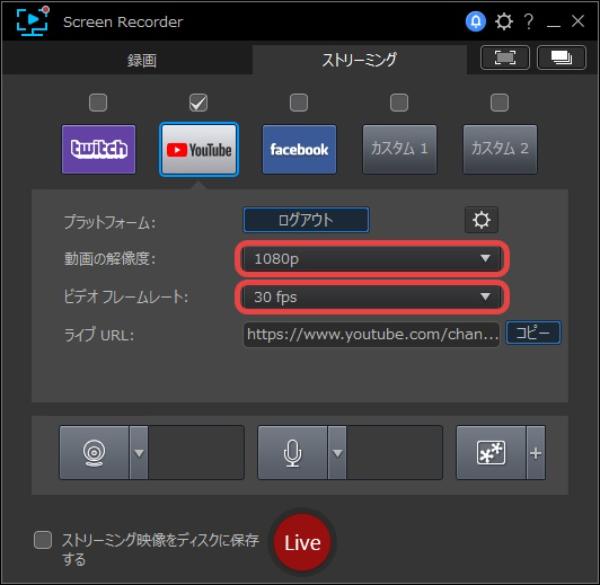
Task: Click the stacked windows mode button
Action: tap(561, 58)
